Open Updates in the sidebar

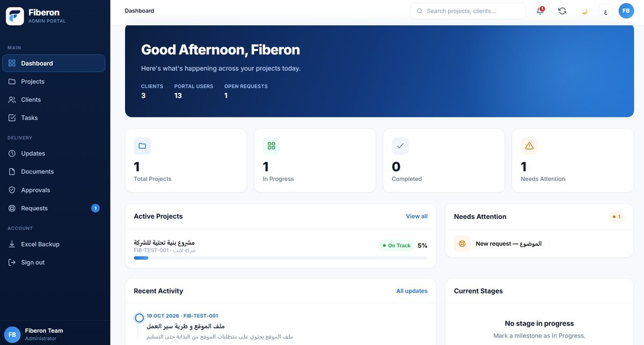click(x=54, y=153)
